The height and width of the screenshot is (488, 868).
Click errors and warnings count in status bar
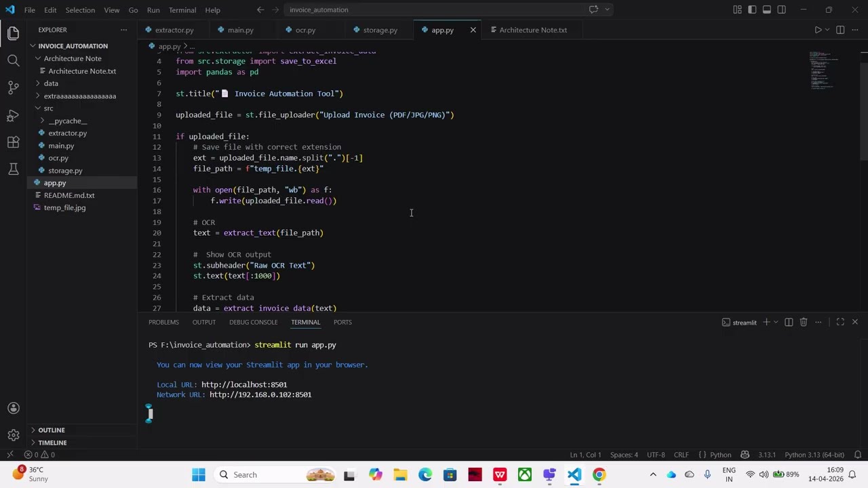(39, 455)
